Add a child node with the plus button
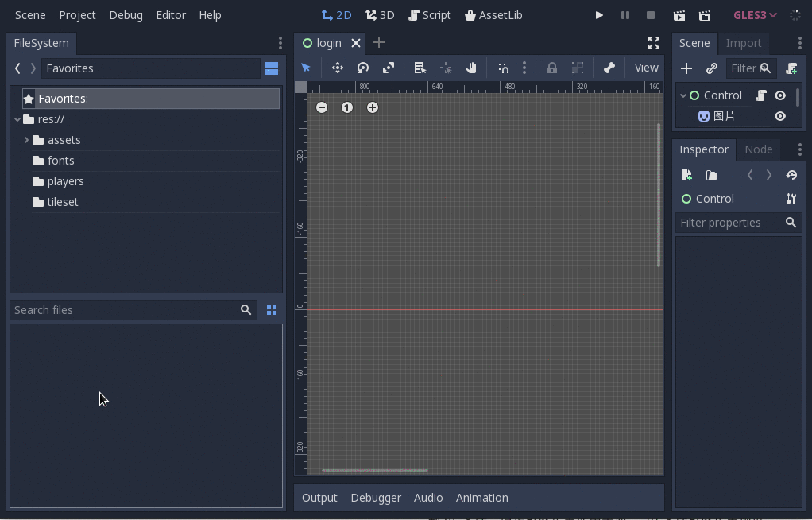The width and height of the screenshot is (812, 520). 686,68
